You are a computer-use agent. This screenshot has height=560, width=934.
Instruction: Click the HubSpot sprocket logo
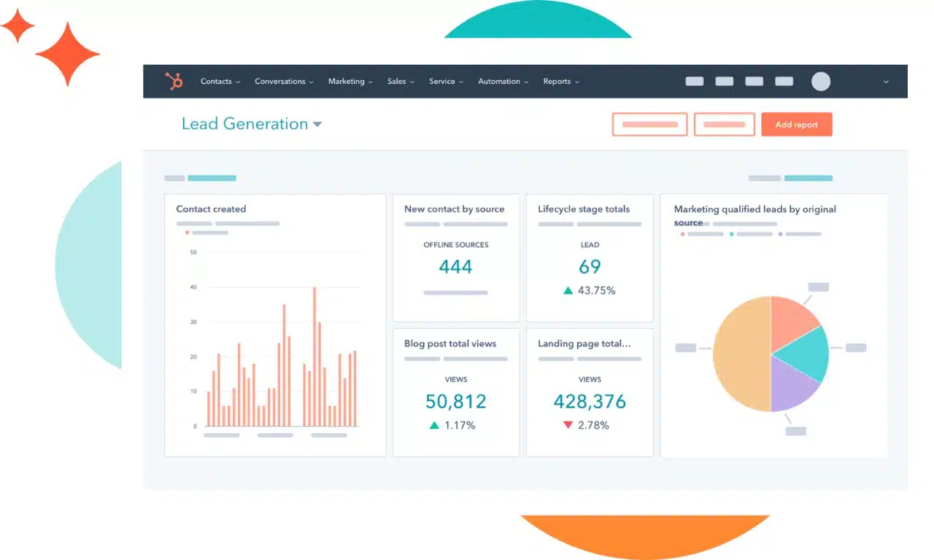(x=174, y=81)
